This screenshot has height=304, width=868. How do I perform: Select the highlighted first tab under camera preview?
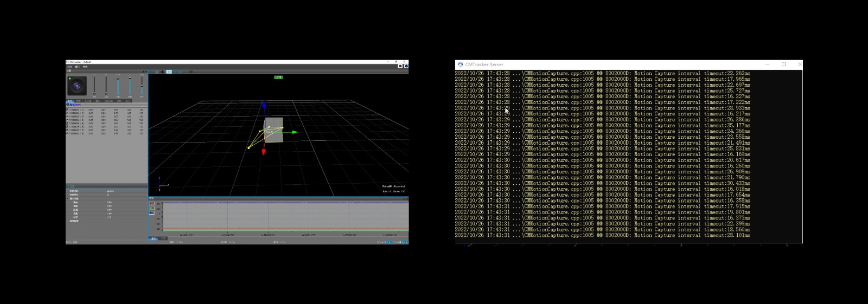click(x=70, y=101)
